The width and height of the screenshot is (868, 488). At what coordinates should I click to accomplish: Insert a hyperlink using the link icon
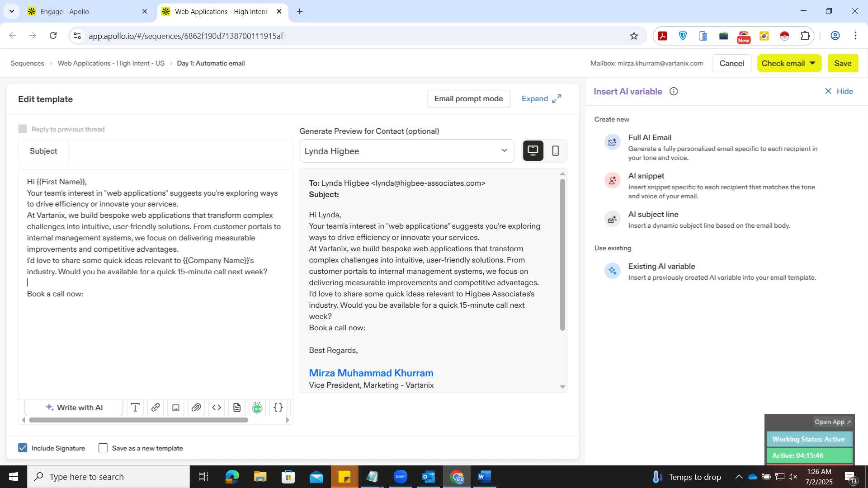(x=155, y=408)
